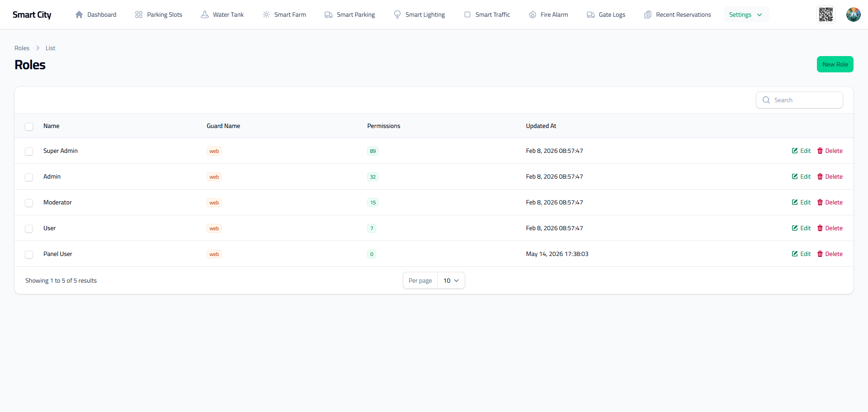868x412 pixels.
Task: Click the Name column header
Action: 52,126
